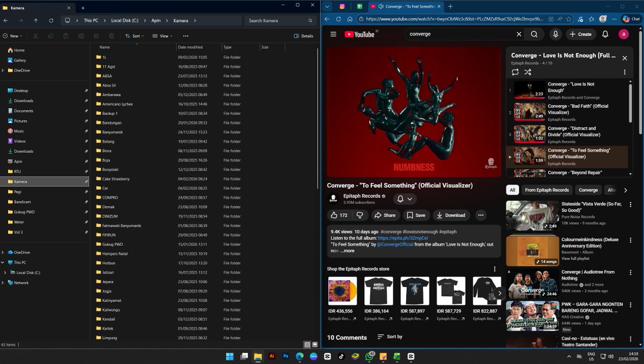Open YouTube guide hamburger menu
Screen dimensions: 644x364
pyautogui.click(x=333, y=34)
